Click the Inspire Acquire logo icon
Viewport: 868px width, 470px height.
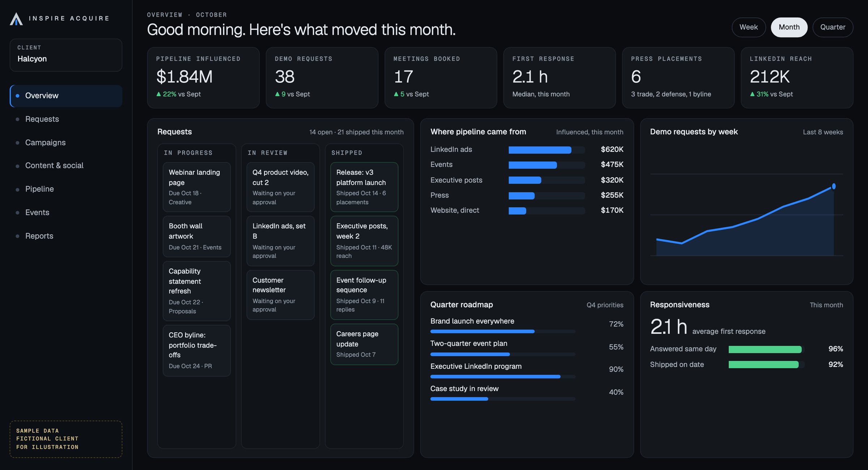coord(16,19)
